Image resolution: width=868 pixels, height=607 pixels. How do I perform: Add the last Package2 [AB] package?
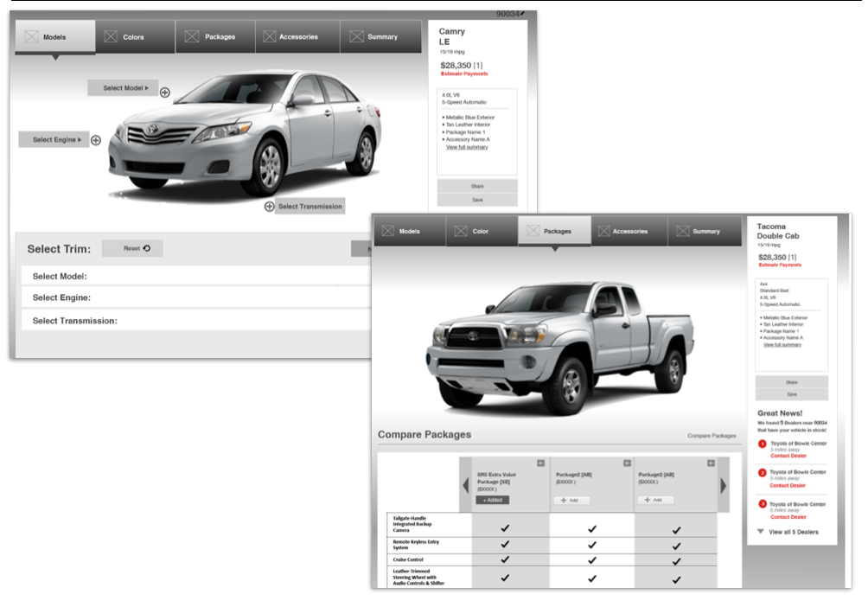[655, 500]
